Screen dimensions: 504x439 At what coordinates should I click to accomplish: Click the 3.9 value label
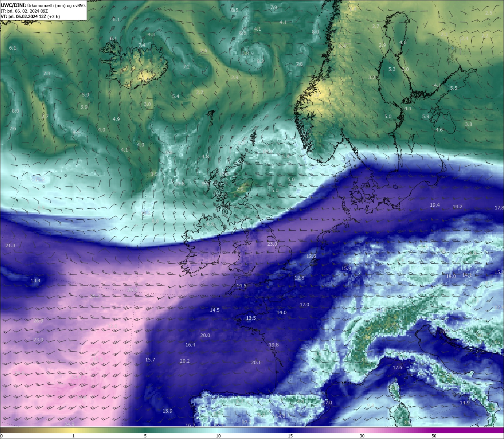click(84, 107)
